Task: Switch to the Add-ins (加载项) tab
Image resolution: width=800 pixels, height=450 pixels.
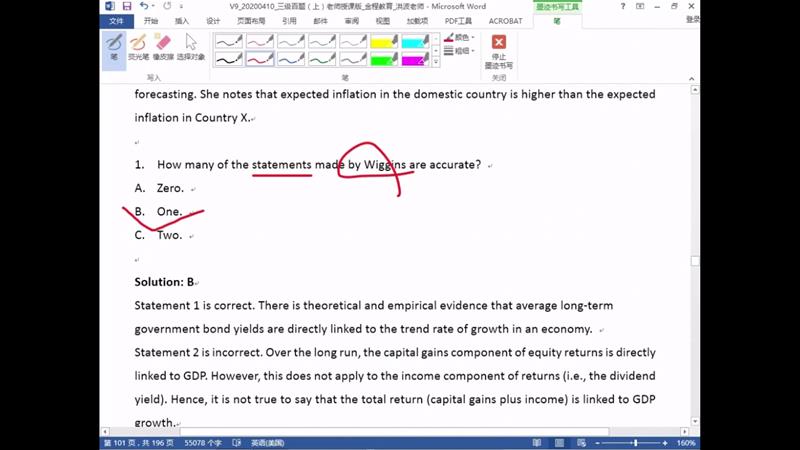Action: pos(417,21)
